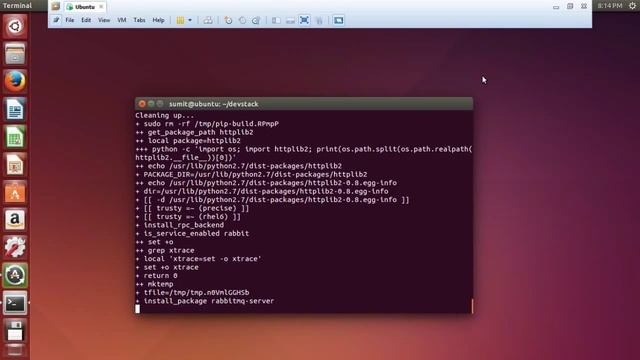Open the snapshot manager toolbar icon
Viewport: 640px width, 360px height.
[256, 20]
